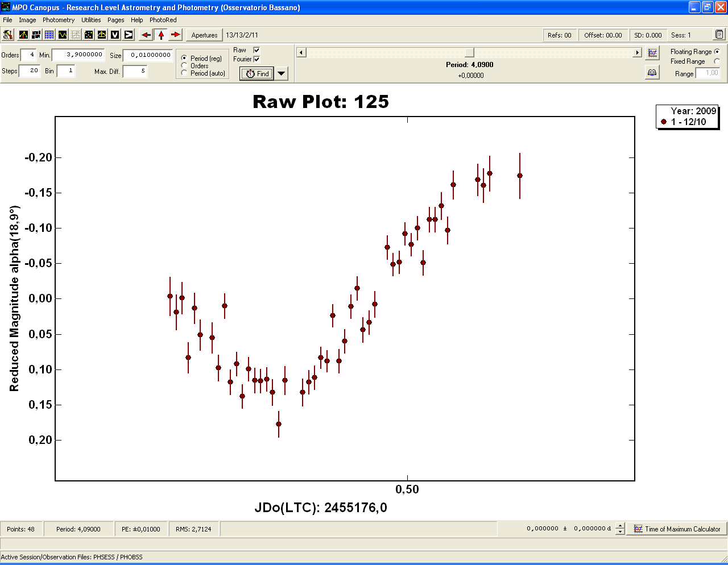The height and width of the screenshot is (565, 728).
Task: Click the Offset: 00.00 status box
Action: (603, 35)
